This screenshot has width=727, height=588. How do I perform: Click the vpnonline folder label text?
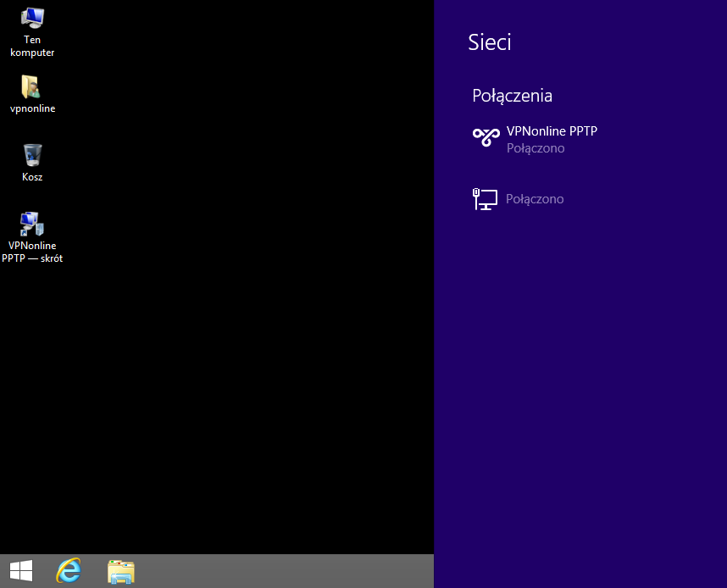pyautogui.click(x=32, y=108)
